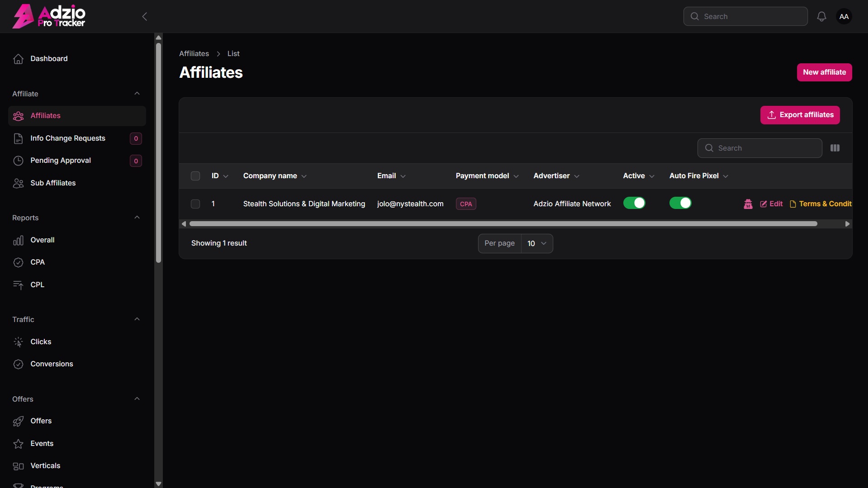Sort by Auto Fire Pixel column
The width and height of the screenshot is (868, 488).
pyautogui.click(x=699, y=176)
